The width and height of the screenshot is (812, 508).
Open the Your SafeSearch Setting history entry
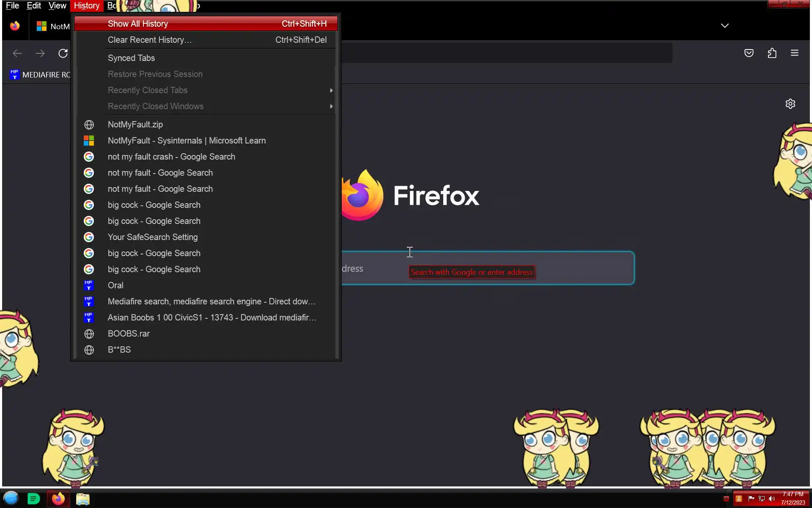pyautogui.click(x=153, y=237)
